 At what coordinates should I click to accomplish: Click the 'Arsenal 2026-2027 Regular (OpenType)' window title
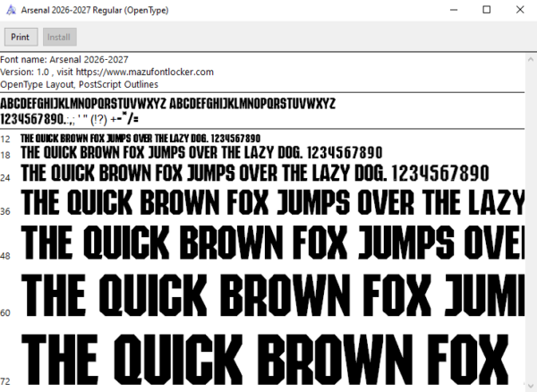(x=95, y=10)
